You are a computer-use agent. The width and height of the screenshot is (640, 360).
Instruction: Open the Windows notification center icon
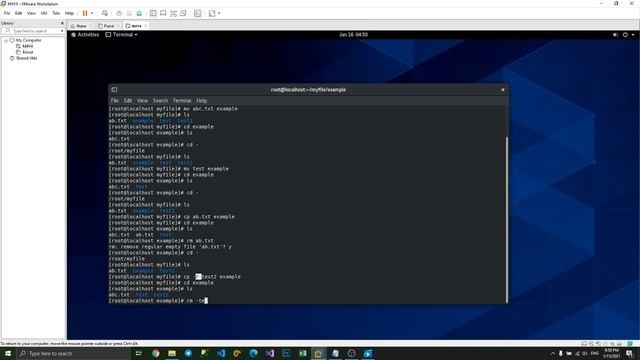point(629,353)
